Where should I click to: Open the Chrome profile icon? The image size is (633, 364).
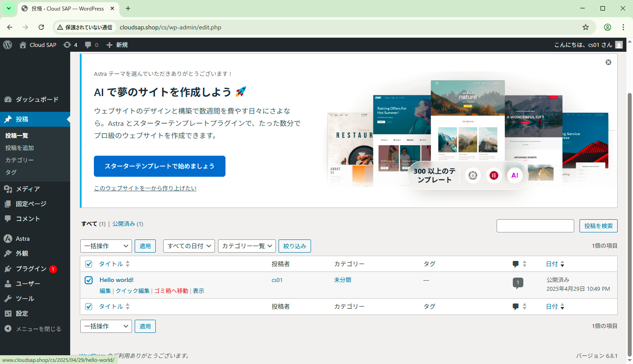click(x=608, y=27)
